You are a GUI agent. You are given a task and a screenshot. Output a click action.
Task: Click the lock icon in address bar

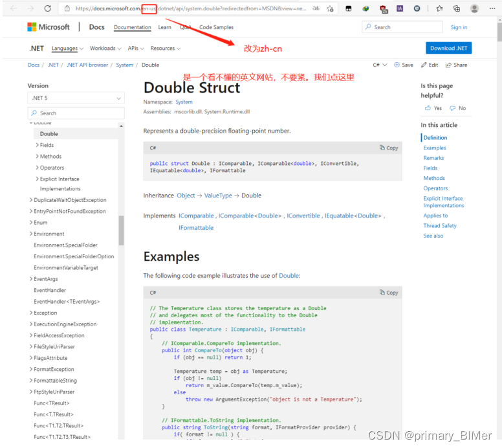67,8
